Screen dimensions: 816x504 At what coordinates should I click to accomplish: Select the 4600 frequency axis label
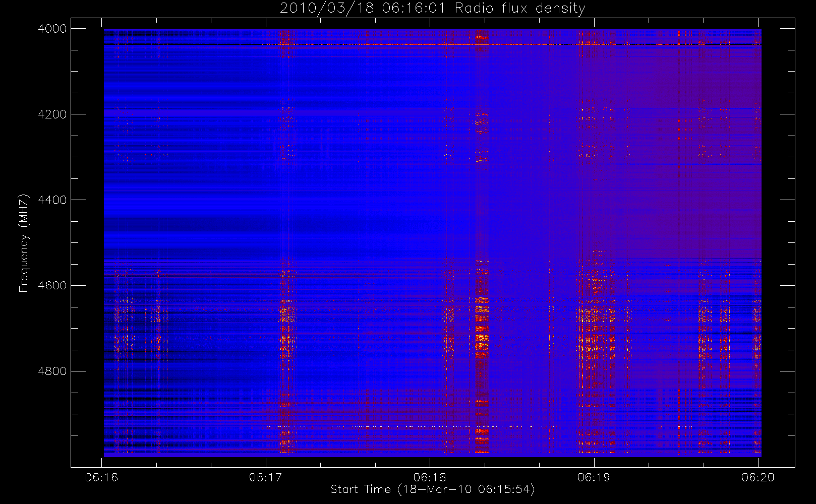52,286
